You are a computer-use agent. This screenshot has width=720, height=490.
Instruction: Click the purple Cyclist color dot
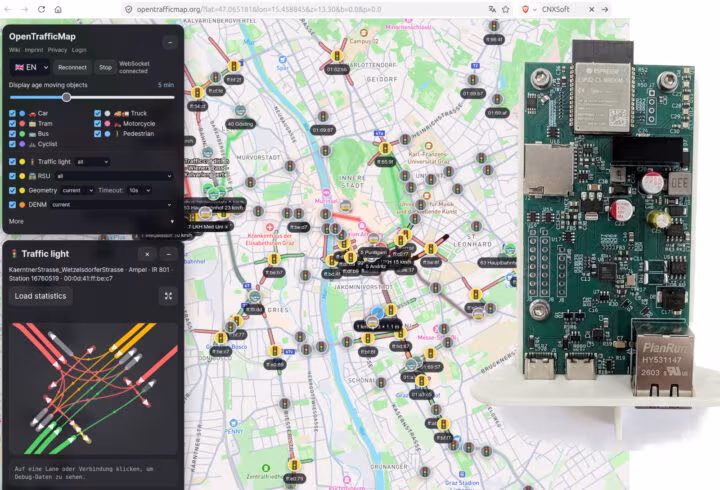[22, 144]
